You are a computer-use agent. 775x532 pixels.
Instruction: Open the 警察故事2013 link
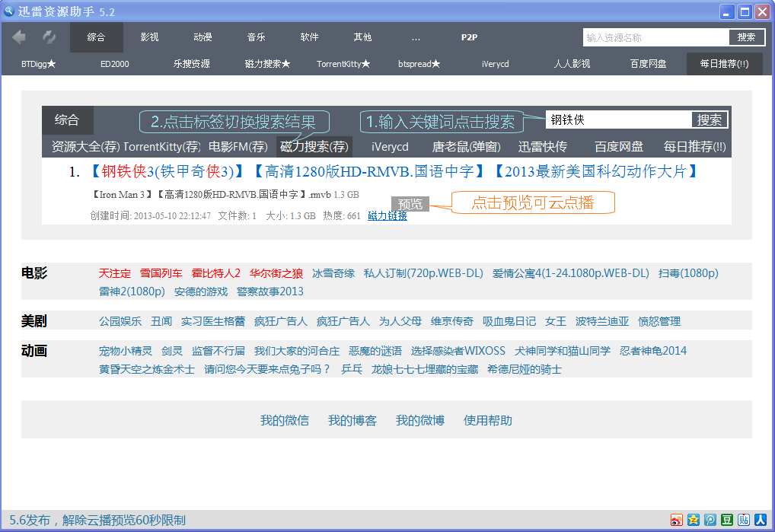tap(270, 291)
